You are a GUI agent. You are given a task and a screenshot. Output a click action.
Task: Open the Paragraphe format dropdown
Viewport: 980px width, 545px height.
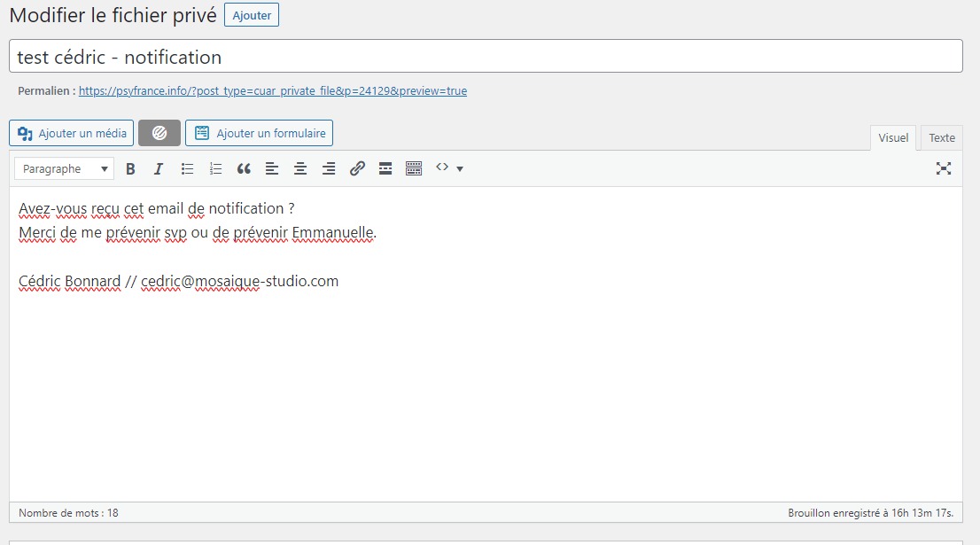tap(64, 168)
